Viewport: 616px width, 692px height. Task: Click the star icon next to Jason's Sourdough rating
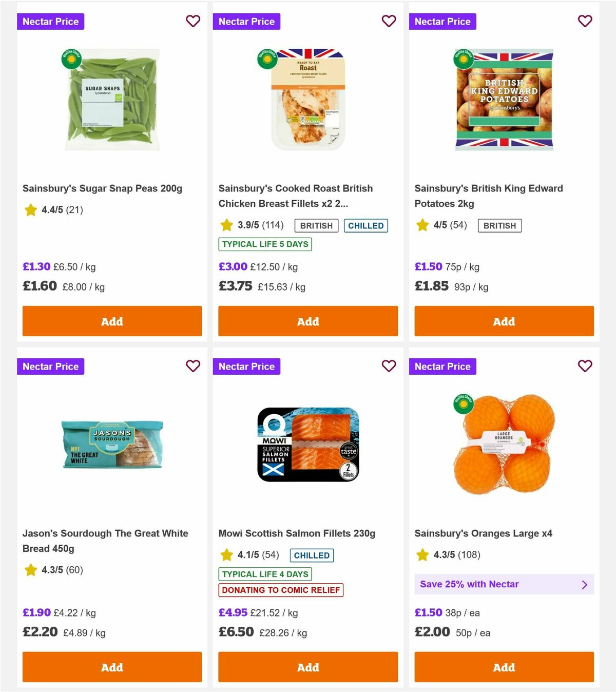[30, 570]
